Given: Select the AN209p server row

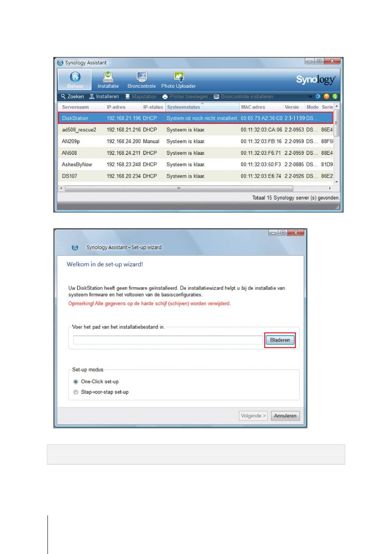Looking at the screenshot, I should (x=195, y=141).
